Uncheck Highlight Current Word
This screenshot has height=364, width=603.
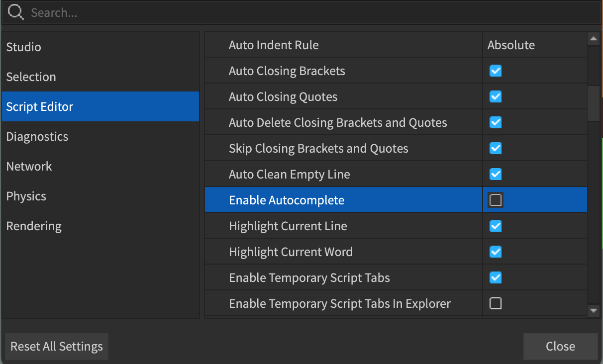496,251
